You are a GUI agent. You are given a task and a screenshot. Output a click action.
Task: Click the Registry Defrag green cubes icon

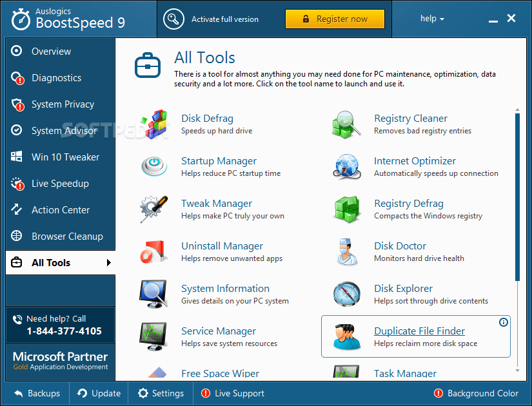coord(346,209)
